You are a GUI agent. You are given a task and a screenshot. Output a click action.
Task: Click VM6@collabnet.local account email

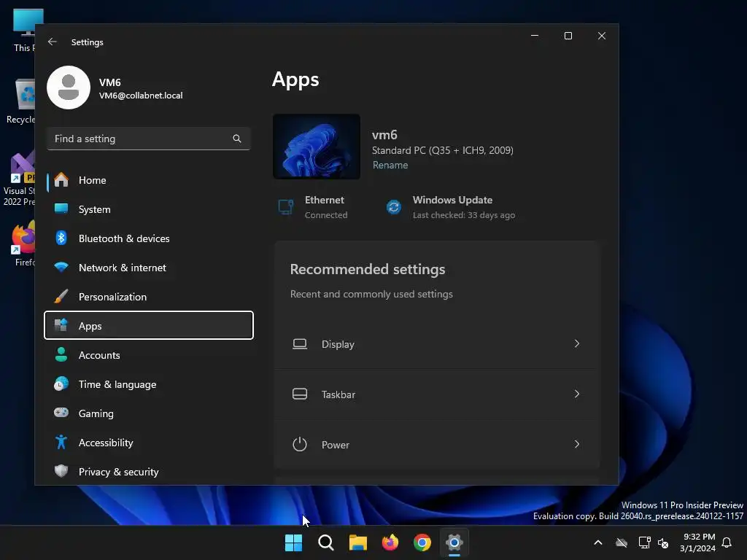(141, 96)
